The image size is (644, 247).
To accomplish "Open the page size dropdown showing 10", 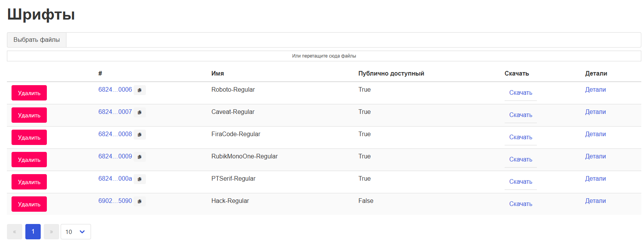I will tap(76, 232).
